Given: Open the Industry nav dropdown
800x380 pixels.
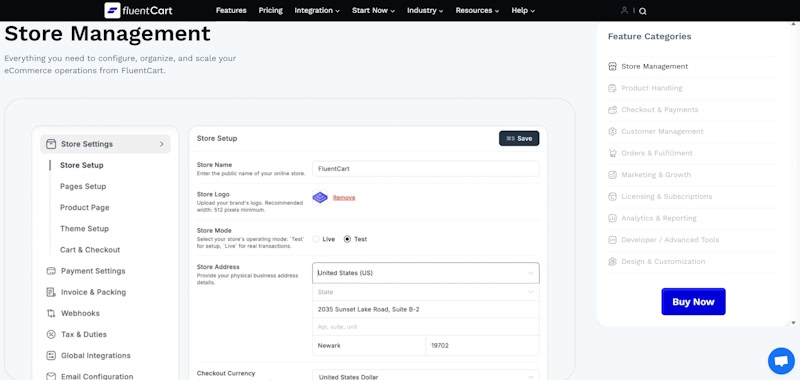Looking at the screenshot, I should [x=425, y=10].
